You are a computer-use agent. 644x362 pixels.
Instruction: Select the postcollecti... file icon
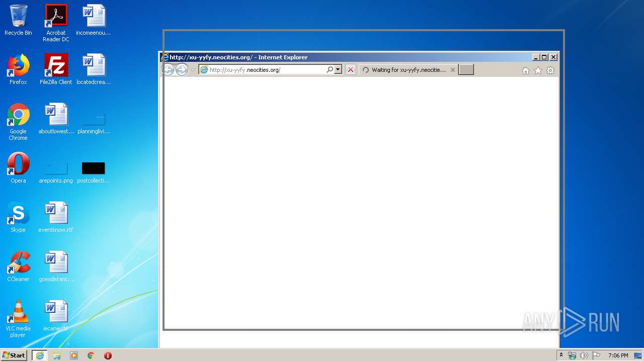point(94,173)
